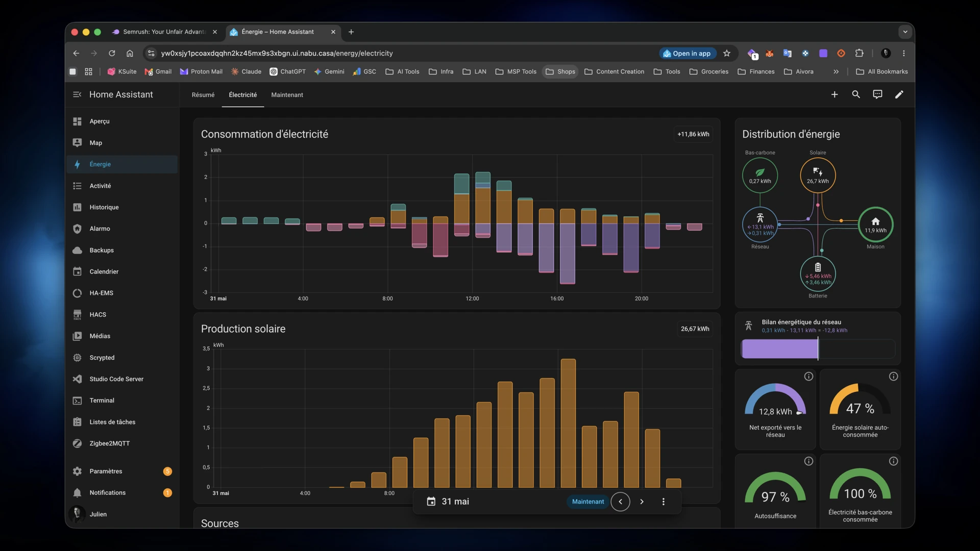Click the Batterie node
Image resolution: width=980 pixels, height=551 pixels.
818,274
